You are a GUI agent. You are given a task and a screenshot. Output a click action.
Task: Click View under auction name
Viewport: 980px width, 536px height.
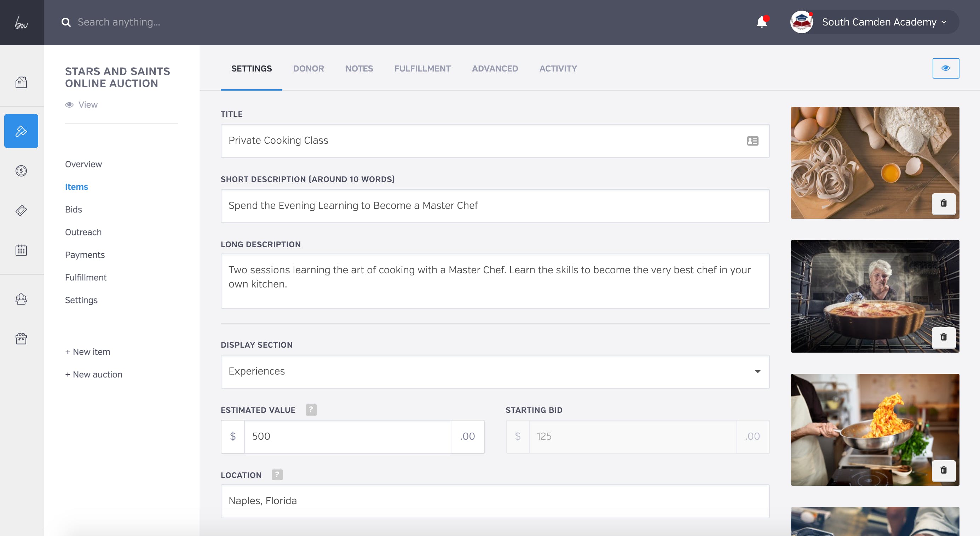pyautogui.click(x=87, y=105)
